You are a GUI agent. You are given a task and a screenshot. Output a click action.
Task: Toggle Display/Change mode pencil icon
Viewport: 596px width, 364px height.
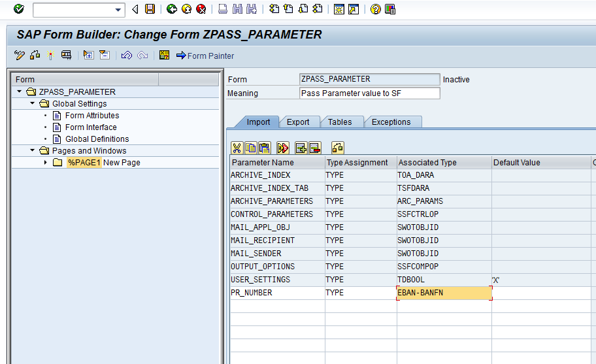20,56
